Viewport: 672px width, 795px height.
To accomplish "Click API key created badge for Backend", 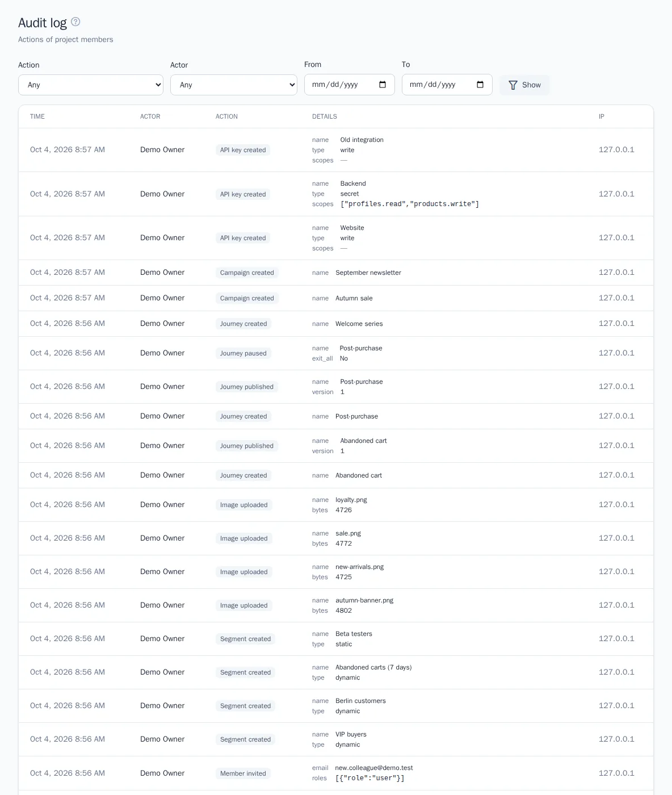I will [x=243, y=194].
